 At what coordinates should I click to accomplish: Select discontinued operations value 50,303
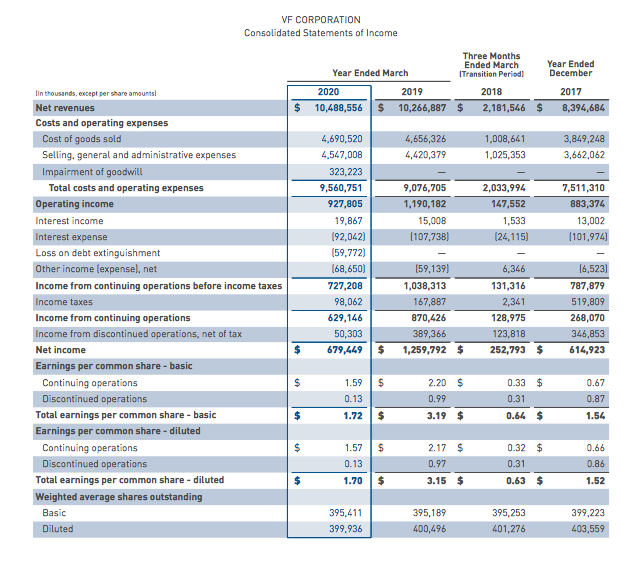point(348,334)
